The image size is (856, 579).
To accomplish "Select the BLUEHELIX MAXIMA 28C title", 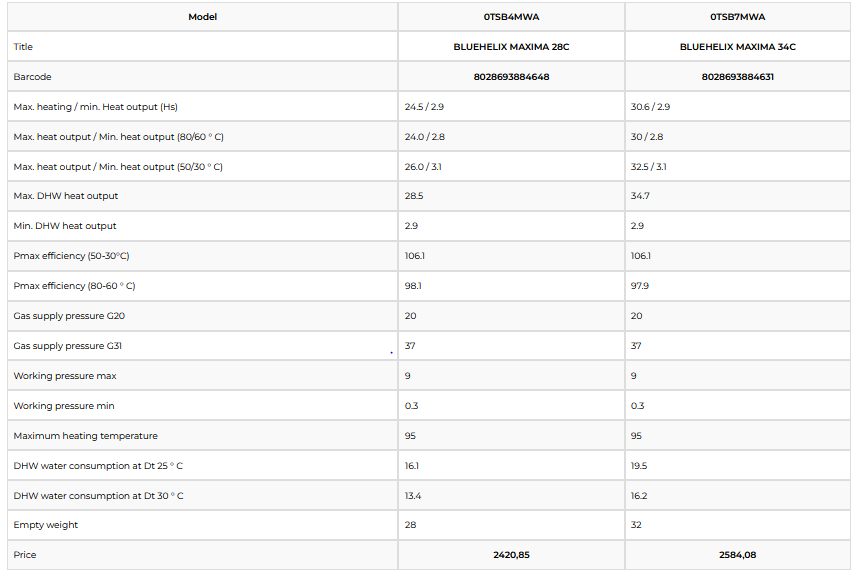I will coord(511,47).
